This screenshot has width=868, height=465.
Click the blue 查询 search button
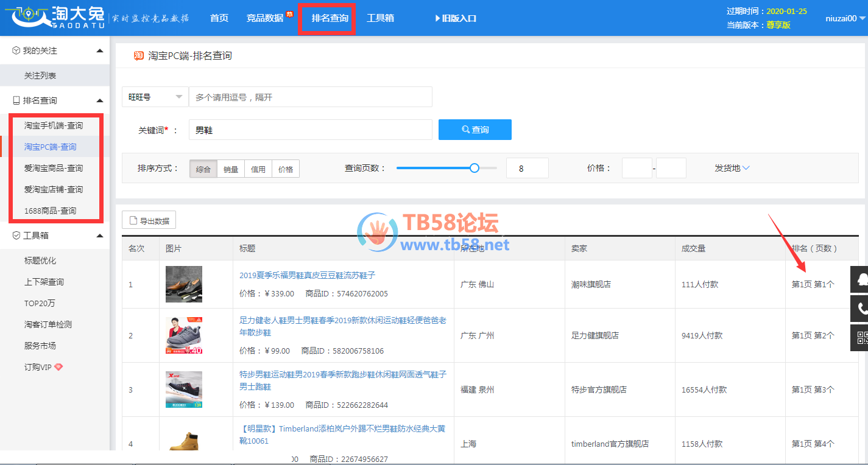[x=475, y=130]
